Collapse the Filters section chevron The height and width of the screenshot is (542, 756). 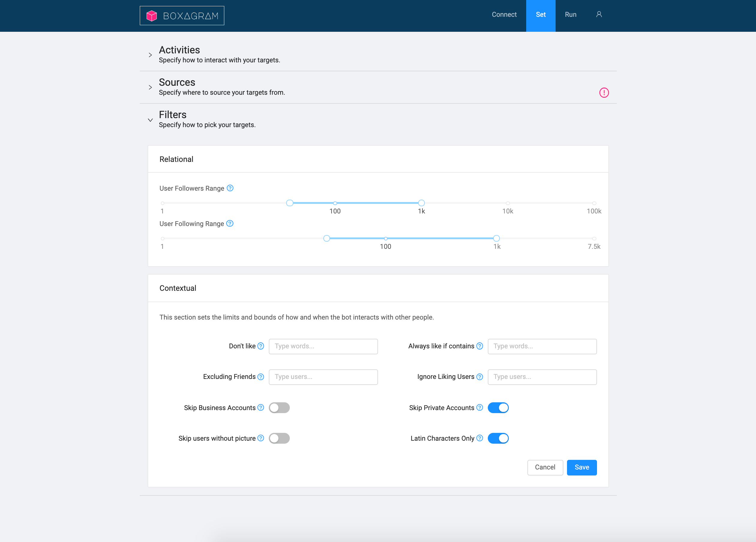click(x=150, y=120)
